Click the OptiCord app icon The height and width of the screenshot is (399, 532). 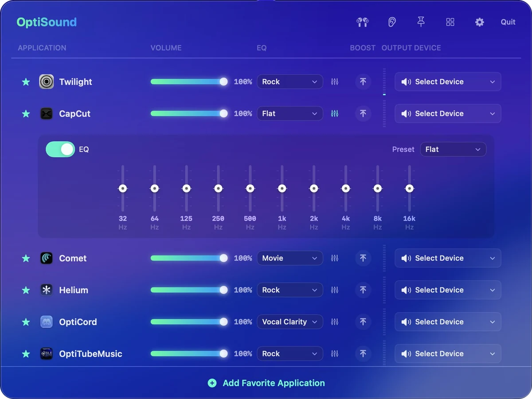point(47,322)
